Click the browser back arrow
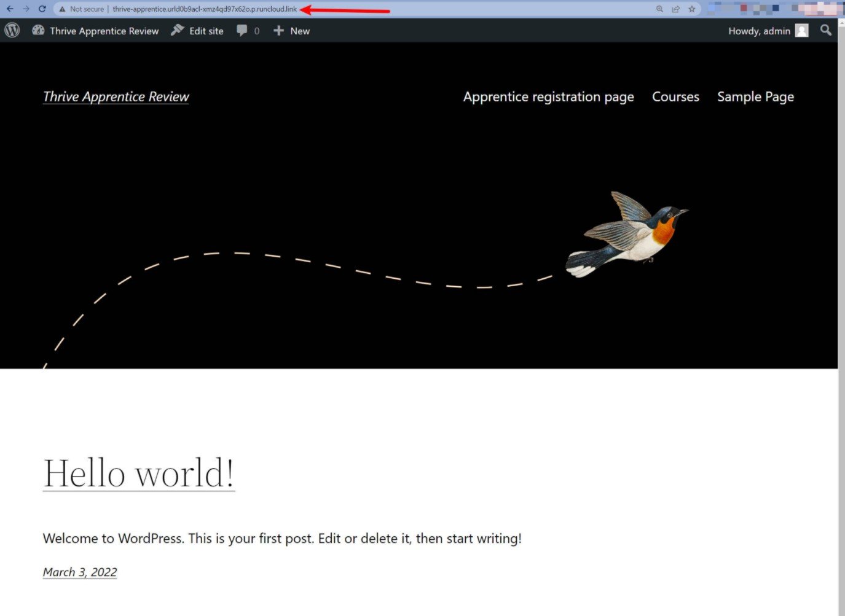Screen dimensions: 845x616 pyautogui.click(x=10, y=9)
